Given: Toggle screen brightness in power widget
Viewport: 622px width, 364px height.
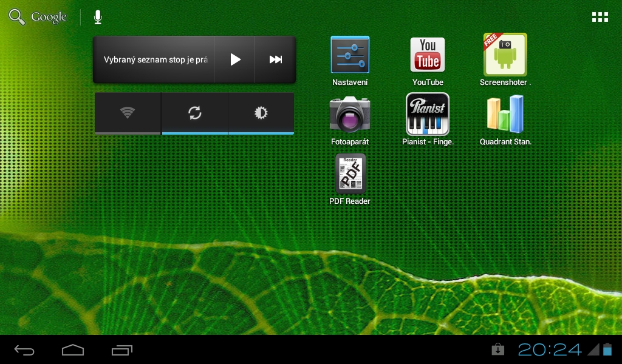Looking at the screenshot, I should [x=261, y=113].
